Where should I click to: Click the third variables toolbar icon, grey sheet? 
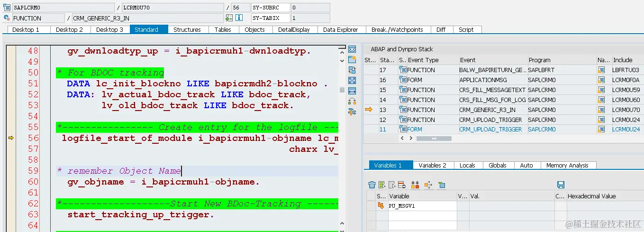(392, 185)
